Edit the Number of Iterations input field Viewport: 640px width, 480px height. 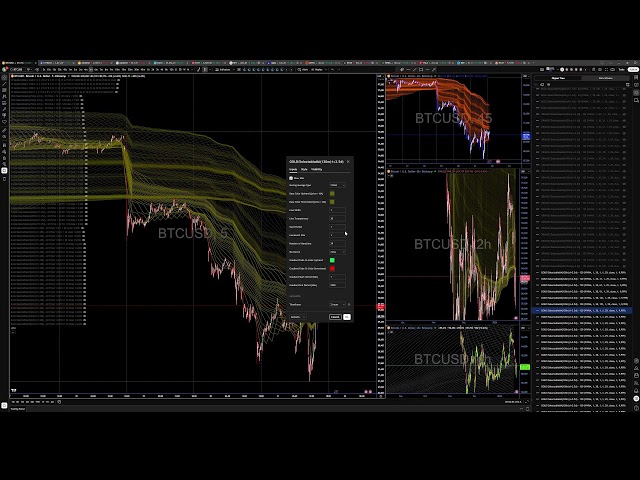point(338,244)
